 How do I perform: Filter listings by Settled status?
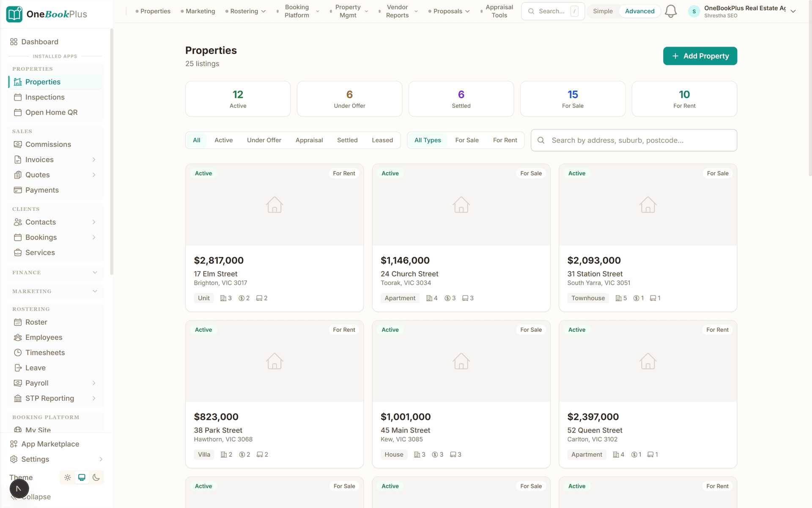[347, 140]
